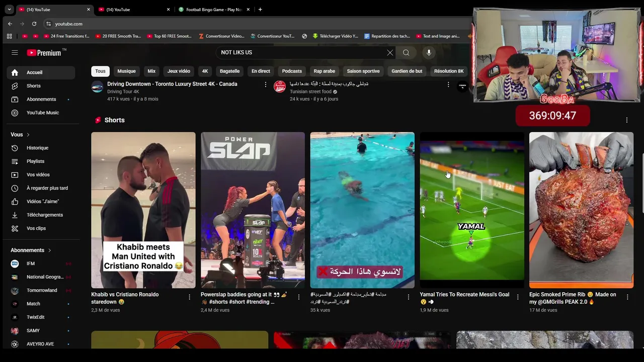Open TwixEdit channel subscription
This screenshot has width=644, height=362.
(41, 317)
